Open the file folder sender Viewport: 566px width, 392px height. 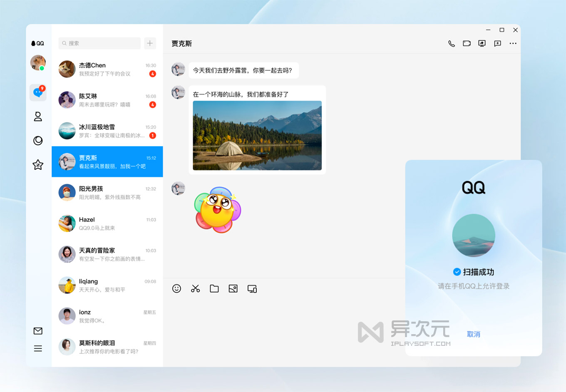click(x=214, y=288)
